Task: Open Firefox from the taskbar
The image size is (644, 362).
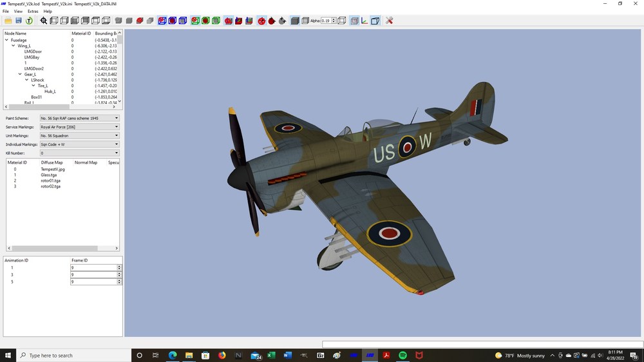Action: (x=222, y=356)
